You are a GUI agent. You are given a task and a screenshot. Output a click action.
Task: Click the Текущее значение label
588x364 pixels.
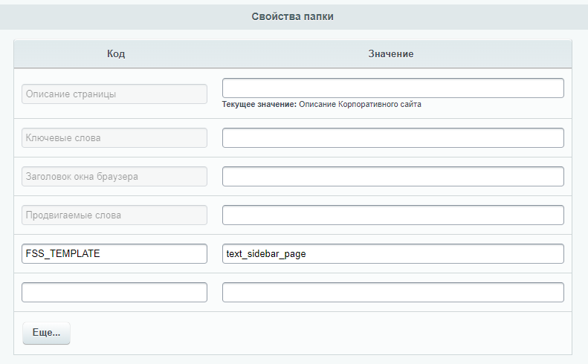(x=259, y=104)
